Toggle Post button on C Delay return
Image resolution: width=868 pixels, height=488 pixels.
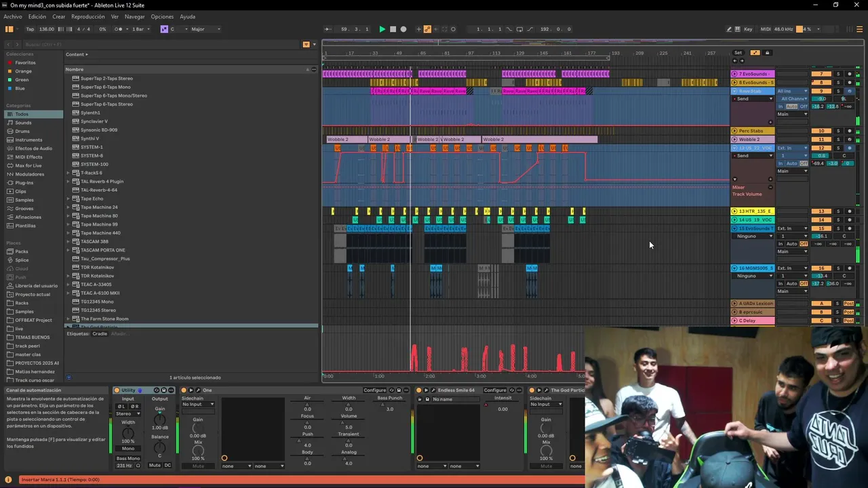point(849,321)
